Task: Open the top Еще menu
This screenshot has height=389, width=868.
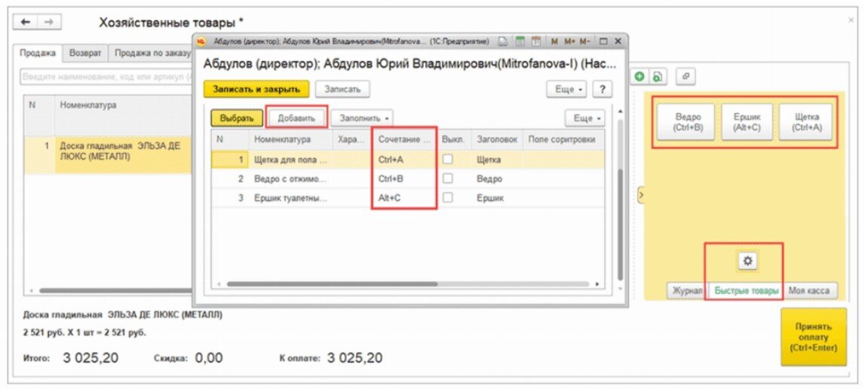Action: pyautogui.click(x=566, y=89)
